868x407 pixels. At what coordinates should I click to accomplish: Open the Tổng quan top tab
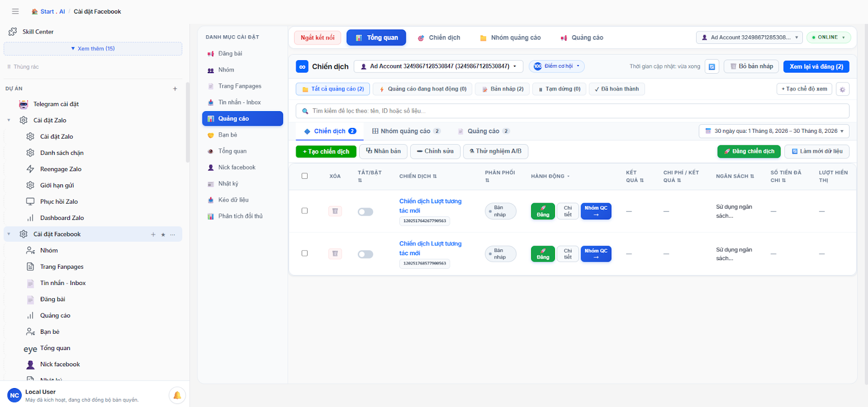point(376,37)
